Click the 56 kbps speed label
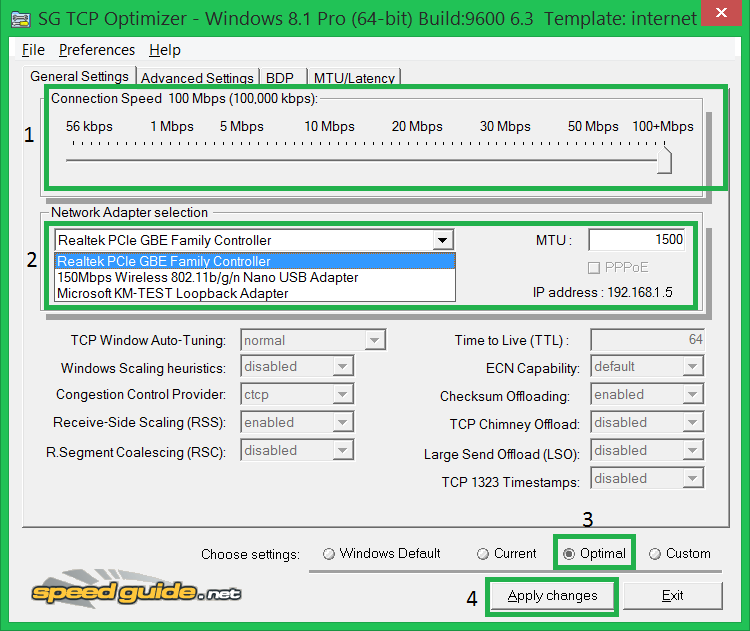 (89, 126)
